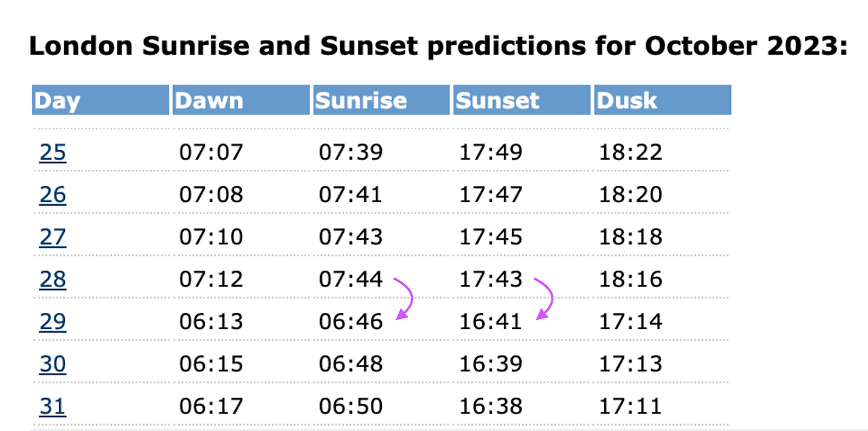The width and height of the screenshot is (868, 431).
Task: Select the 18:22 dusk time
Action: click(x=630, y=153)
